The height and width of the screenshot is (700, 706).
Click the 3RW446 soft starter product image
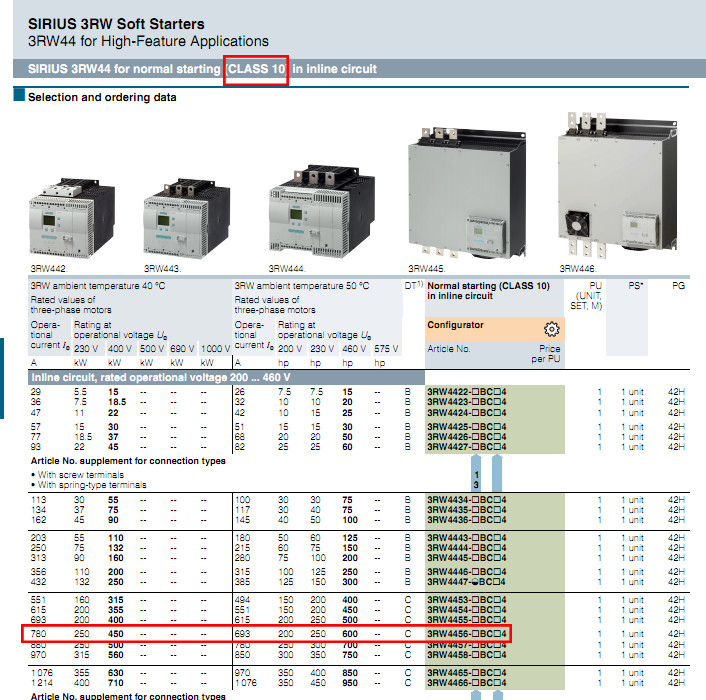(617, 187)
